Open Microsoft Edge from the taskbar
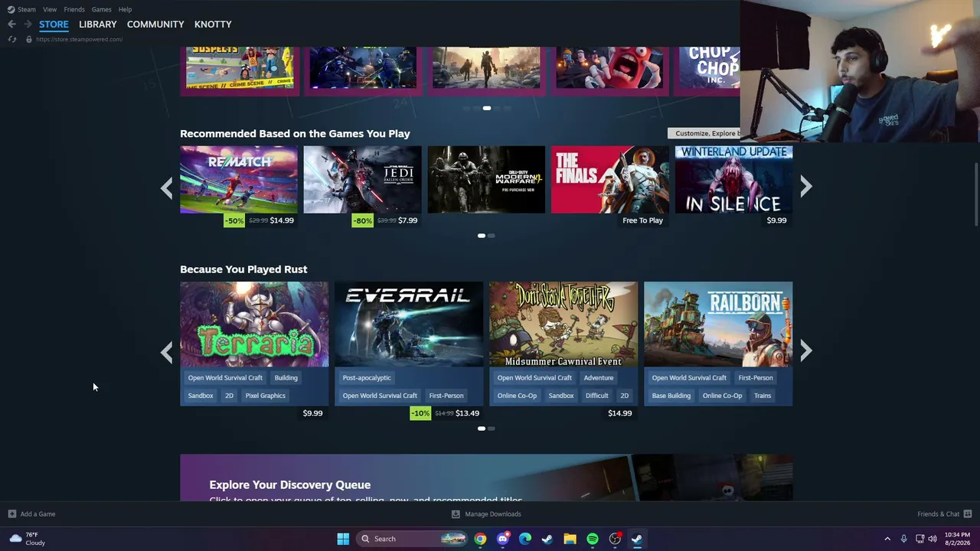The image size is (980, 551). [x=525, y=539]
